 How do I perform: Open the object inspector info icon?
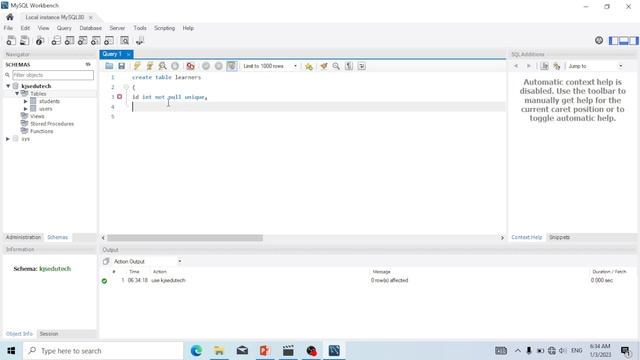tap(40, 40)
